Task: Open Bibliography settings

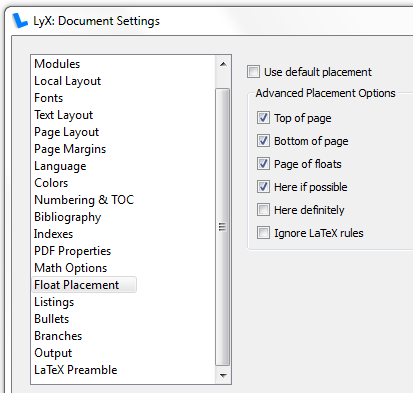Action: click(68, 217)
